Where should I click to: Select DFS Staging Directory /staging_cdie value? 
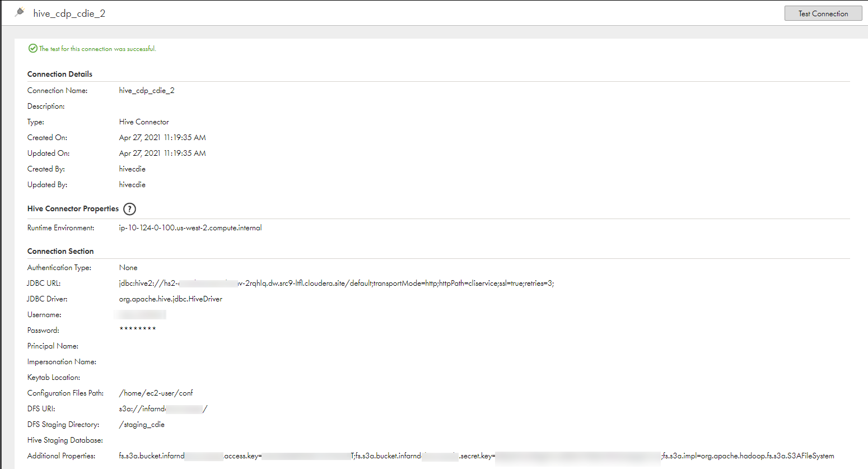142,424
